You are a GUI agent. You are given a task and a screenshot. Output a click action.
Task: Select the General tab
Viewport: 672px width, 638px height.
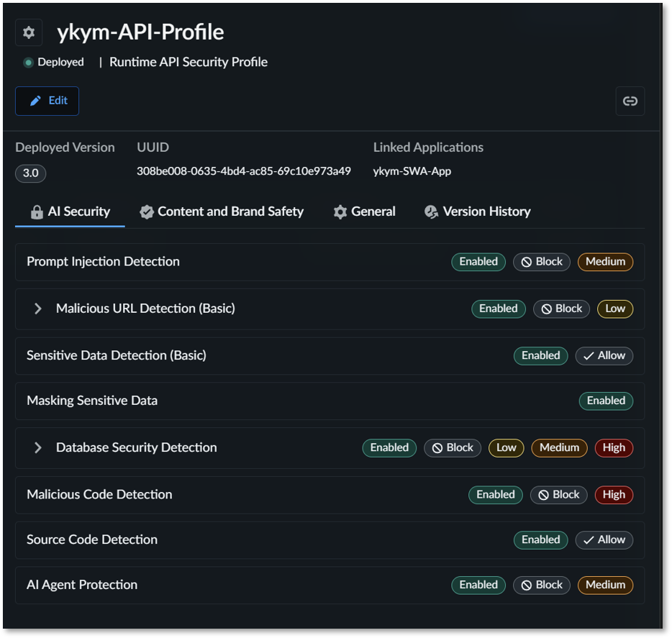364,211
